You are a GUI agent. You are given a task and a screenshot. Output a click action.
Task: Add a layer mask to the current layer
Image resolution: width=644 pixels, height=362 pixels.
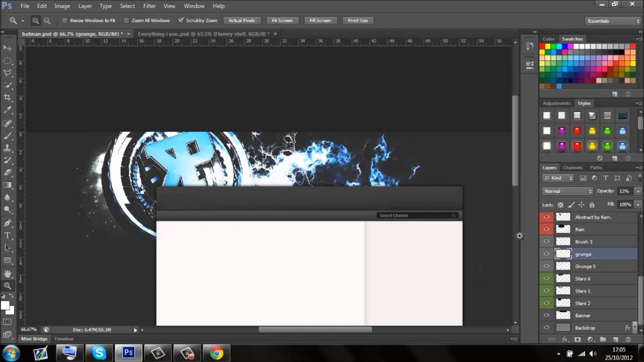(x=578, y=340)
